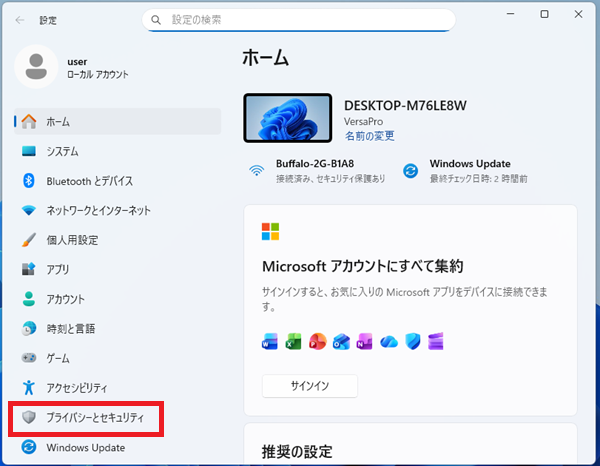Click the DESKTOP-M76LE8W device name
The height and width of the screenshot is (466, 600).
click(x=405, y=105)
